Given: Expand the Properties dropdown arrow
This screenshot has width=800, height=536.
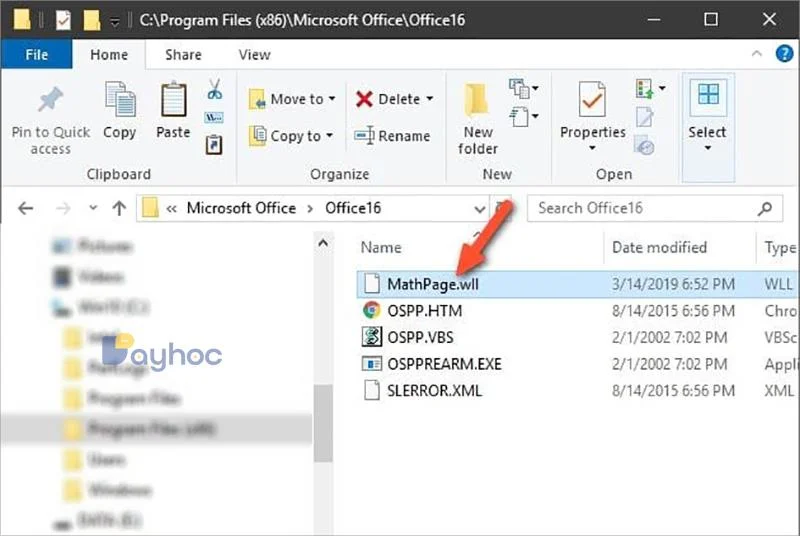Looking at the screenshot, I should [x=592, y=148].
